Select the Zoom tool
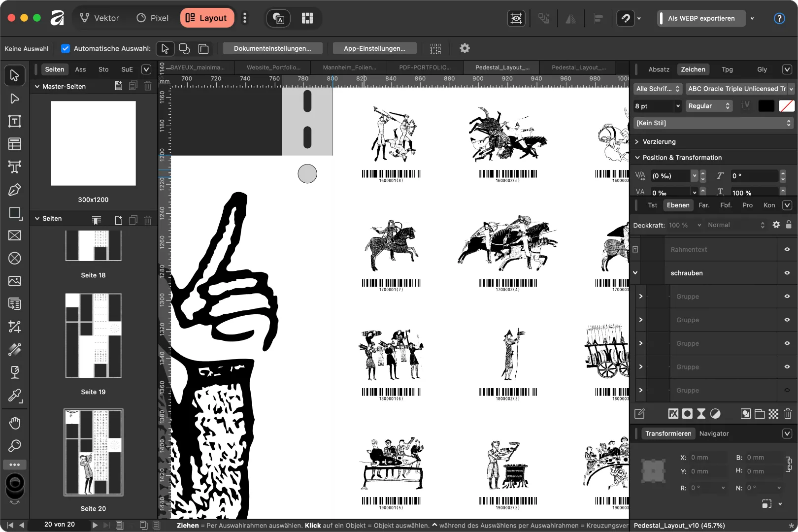This screenshot has height=532, width=798. [x=14, y=446]
